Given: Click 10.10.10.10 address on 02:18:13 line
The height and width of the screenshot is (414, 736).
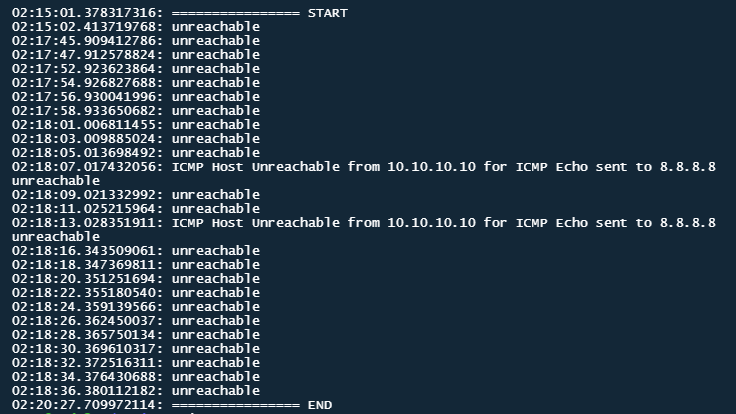Looking at the screenshot, I should point(431,222).
